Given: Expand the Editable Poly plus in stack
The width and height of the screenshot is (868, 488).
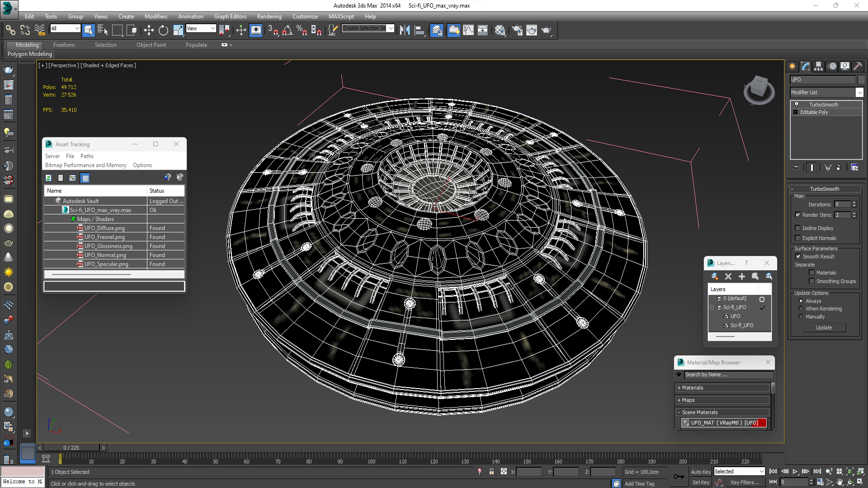Looking at the screenshot, I should (x=795, y=112).
